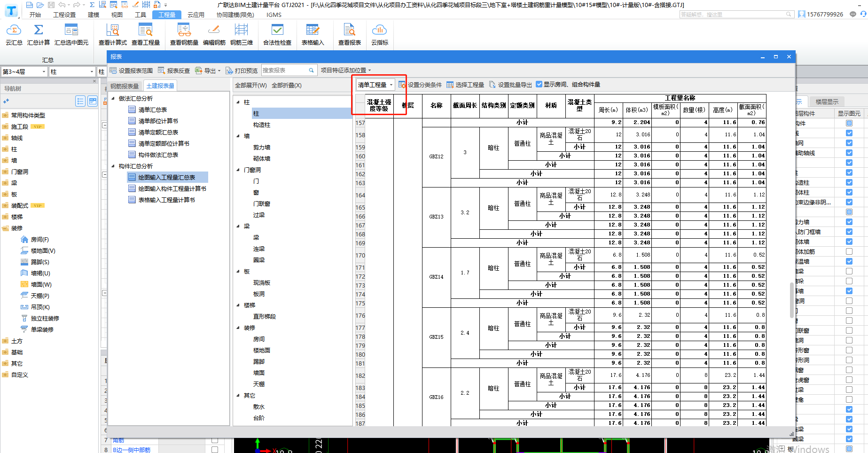Image resolution: width=868 pixels, height=453 pixels.
Task: Click 设置批量导出 button
Action: [x=510, y=85]
